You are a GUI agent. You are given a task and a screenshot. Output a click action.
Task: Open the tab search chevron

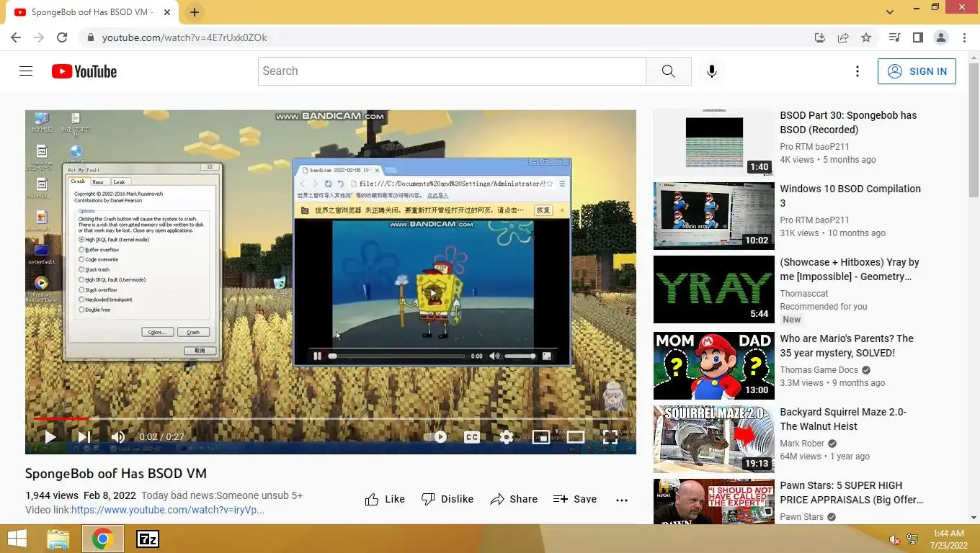pos(890,12)
